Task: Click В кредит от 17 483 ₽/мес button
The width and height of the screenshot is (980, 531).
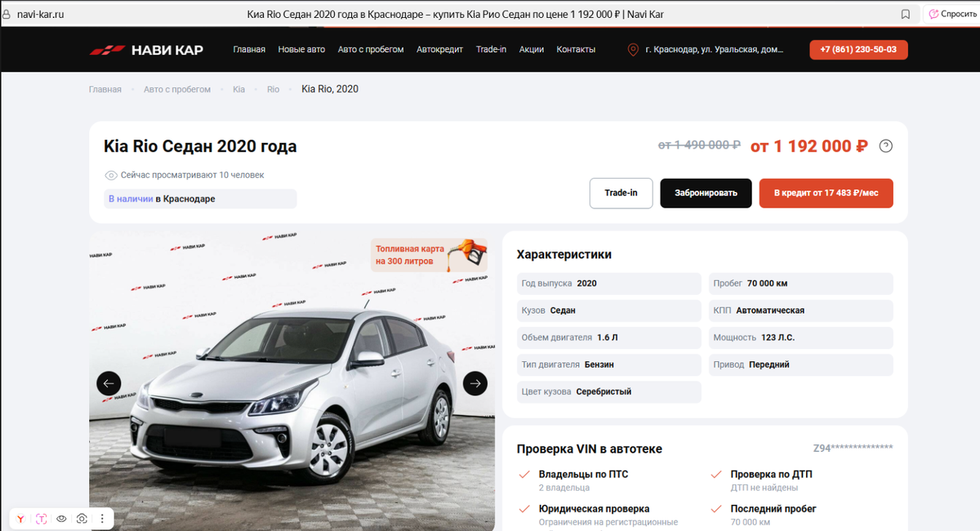Action: (826, 193)
